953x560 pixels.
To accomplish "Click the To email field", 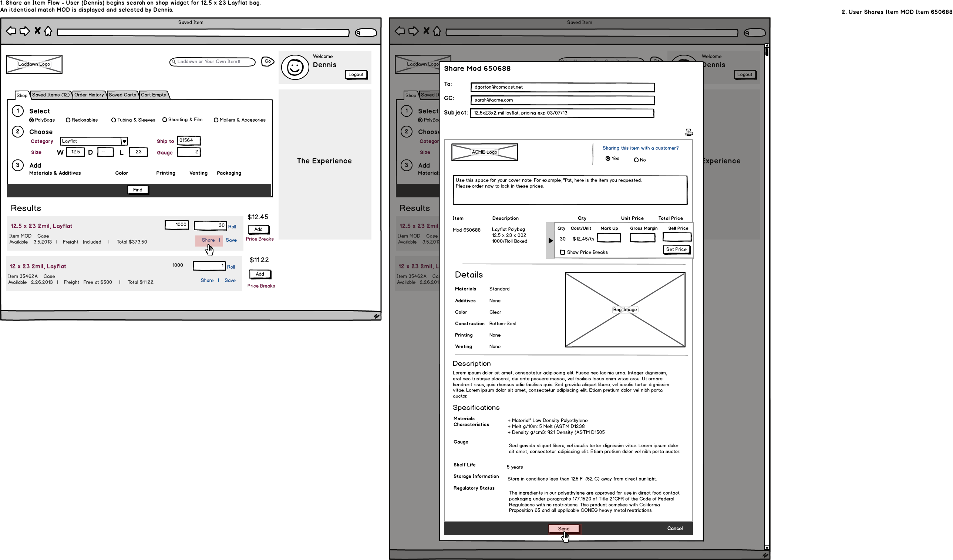I will (x=562, y=87).
